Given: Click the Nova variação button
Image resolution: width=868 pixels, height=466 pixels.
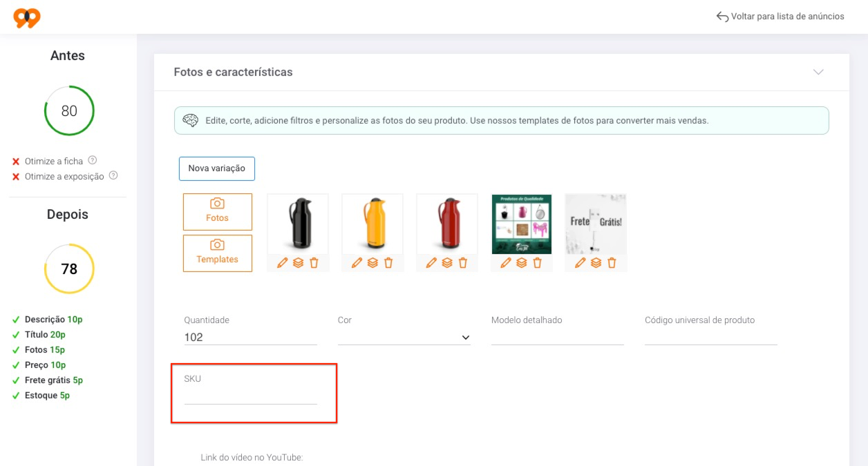Looking at the screenshot, I should 217,168.
